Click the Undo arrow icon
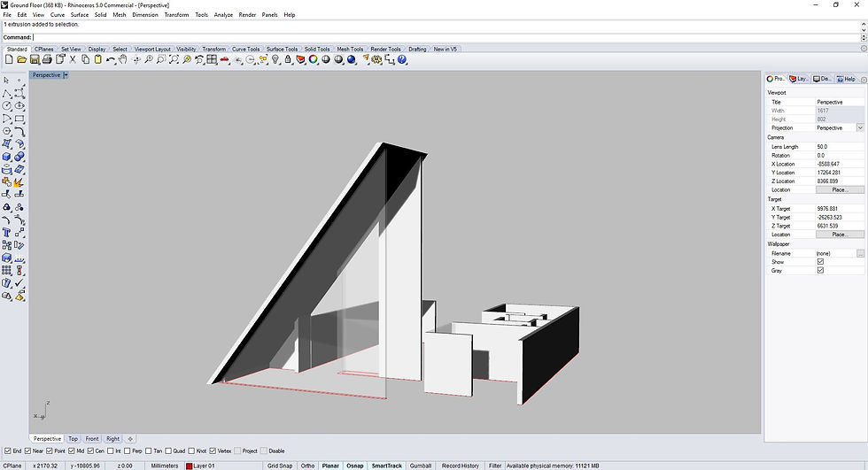The width and height of the screenshot is (868, 470). point(111,59)
